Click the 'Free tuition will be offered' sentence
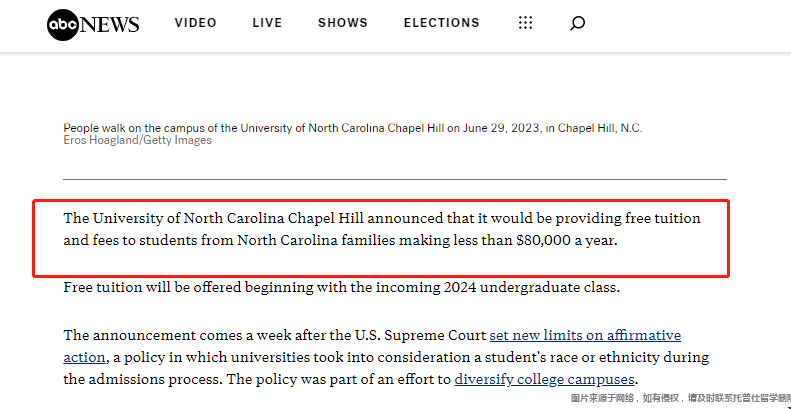 pyautogui.click(x=341, y=288)
